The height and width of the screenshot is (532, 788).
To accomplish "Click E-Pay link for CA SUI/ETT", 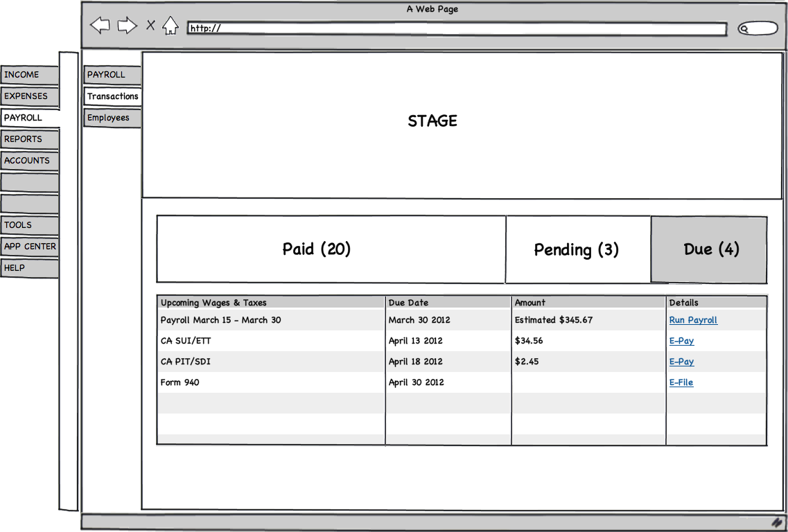I will [681, 341].
